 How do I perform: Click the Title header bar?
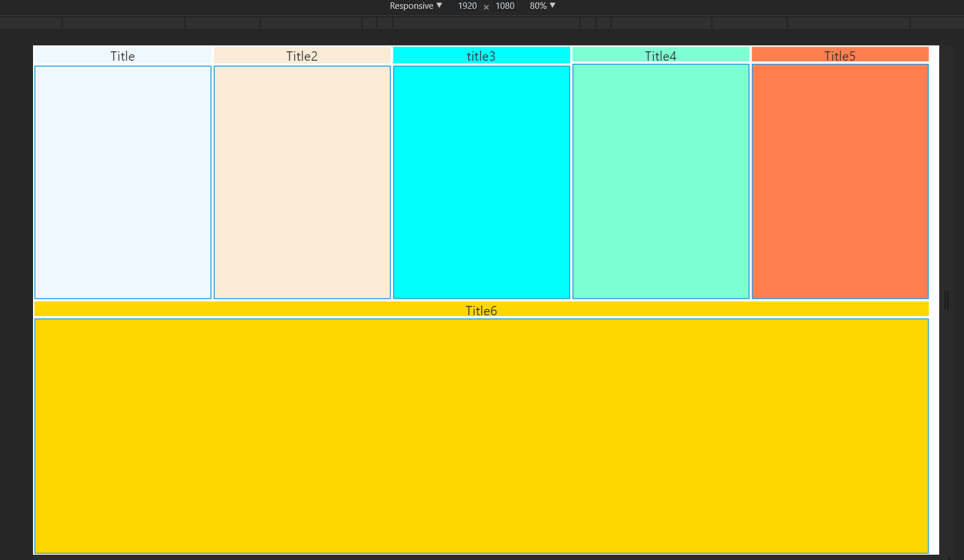pyautogui.click(x=122, y=55)
